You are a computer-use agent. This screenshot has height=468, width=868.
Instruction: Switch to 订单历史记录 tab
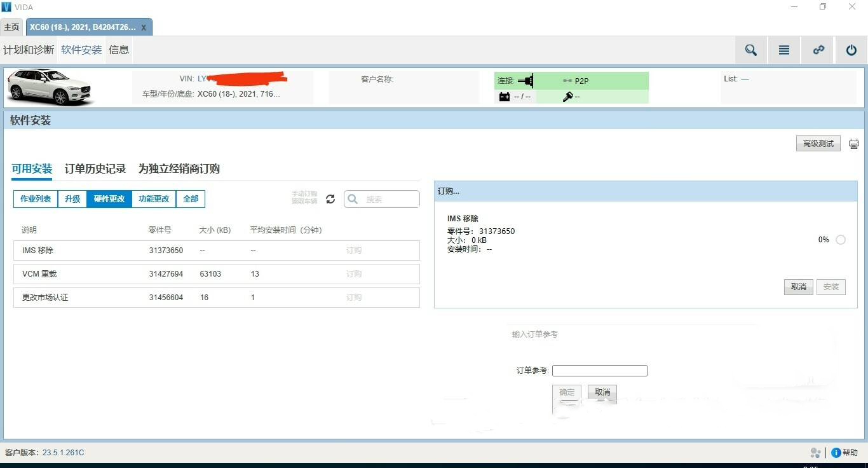pyautogui.click(x=95, y=169)
